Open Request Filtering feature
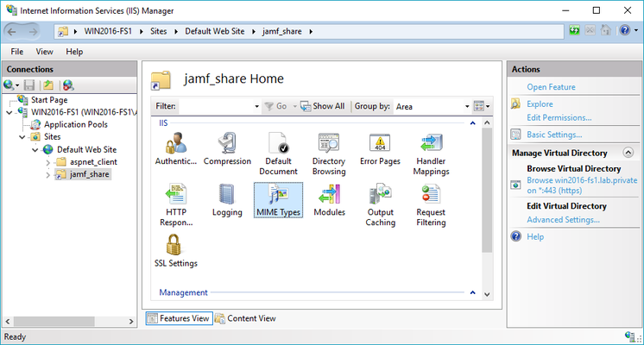This screenshot has height=345, width=644. (431, 204)
